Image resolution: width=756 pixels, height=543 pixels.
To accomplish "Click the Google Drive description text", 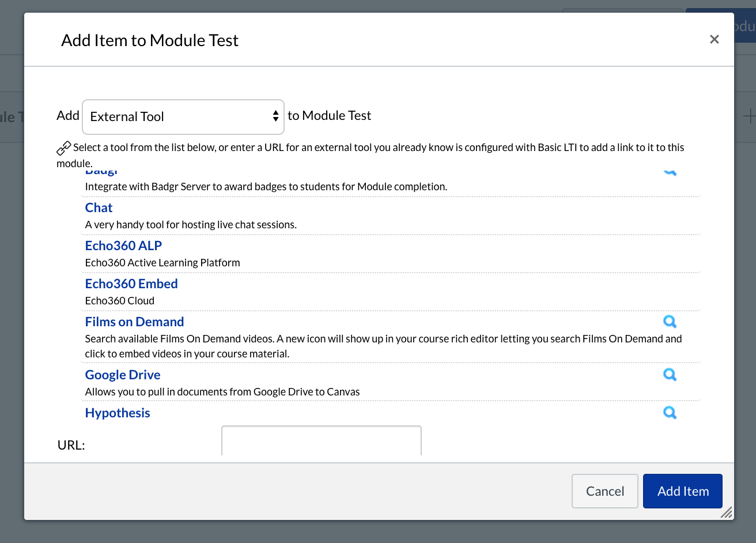I will click(222, 392).
